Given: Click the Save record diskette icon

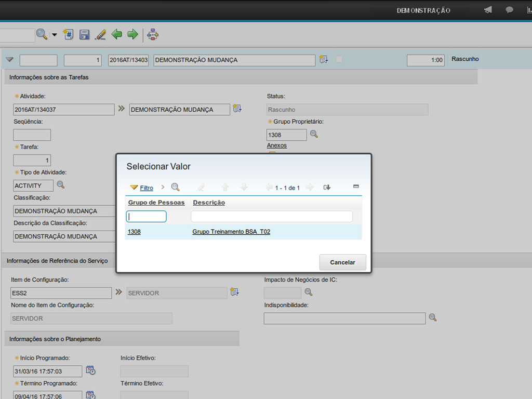Looking at the screenshot, I should 84,35.
